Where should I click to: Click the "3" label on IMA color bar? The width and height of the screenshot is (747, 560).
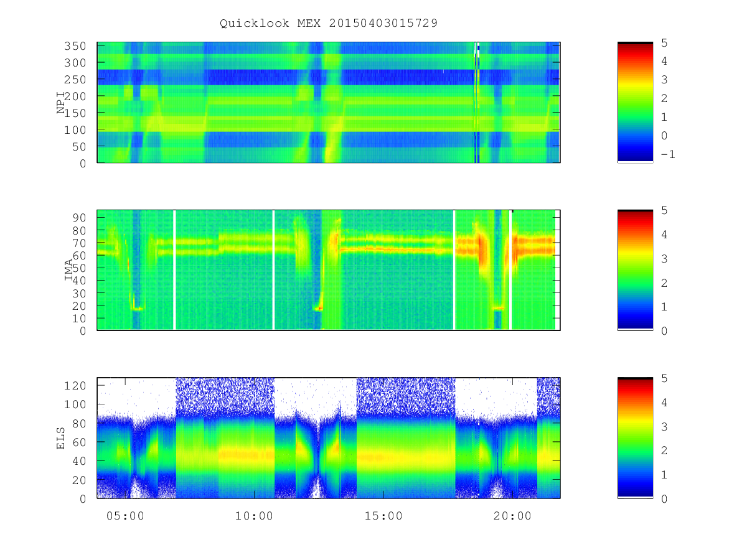[x=664, y=258]
